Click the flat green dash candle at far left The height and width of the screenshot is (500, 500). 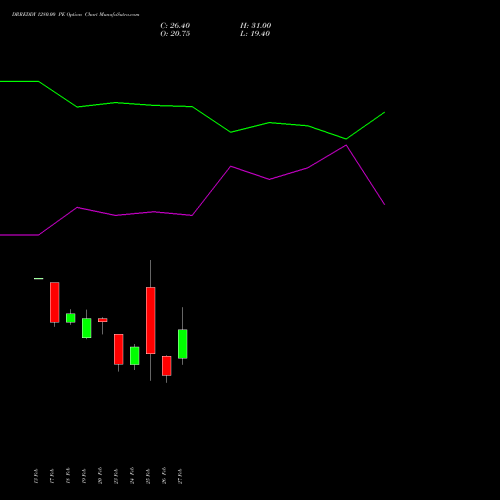click(39, 278)
